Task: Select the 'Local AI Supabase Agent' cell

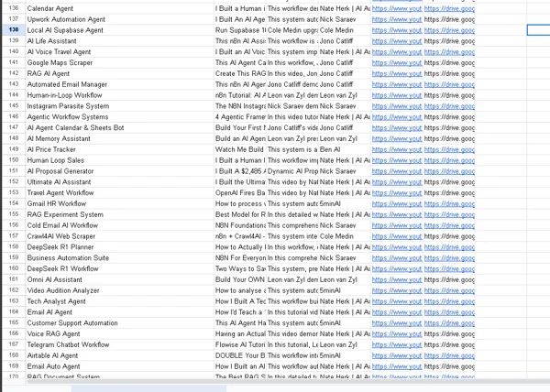Action: pyautogui.click(x=120, y=30)
